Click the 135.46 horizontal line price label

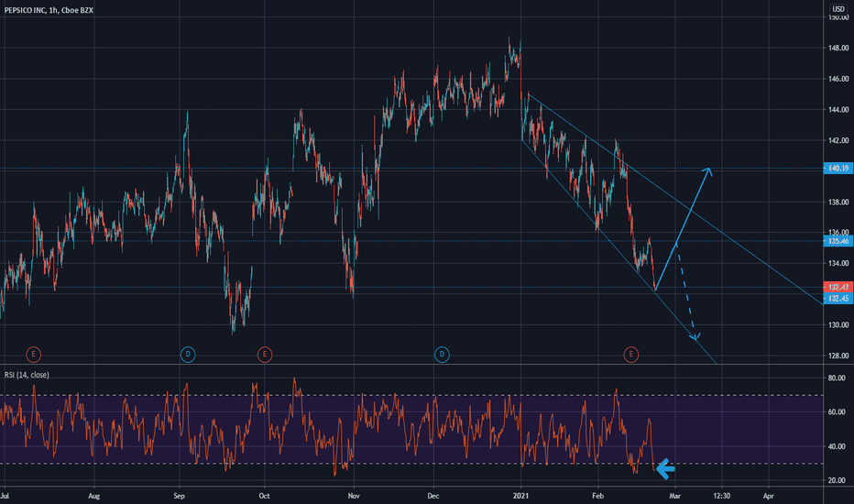tap(838, 241)
